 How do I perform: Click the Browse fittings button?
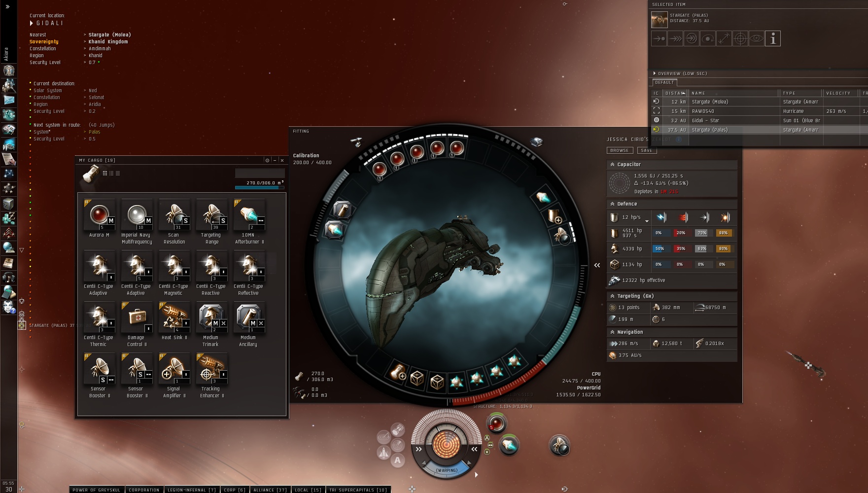tap(620, 150)
